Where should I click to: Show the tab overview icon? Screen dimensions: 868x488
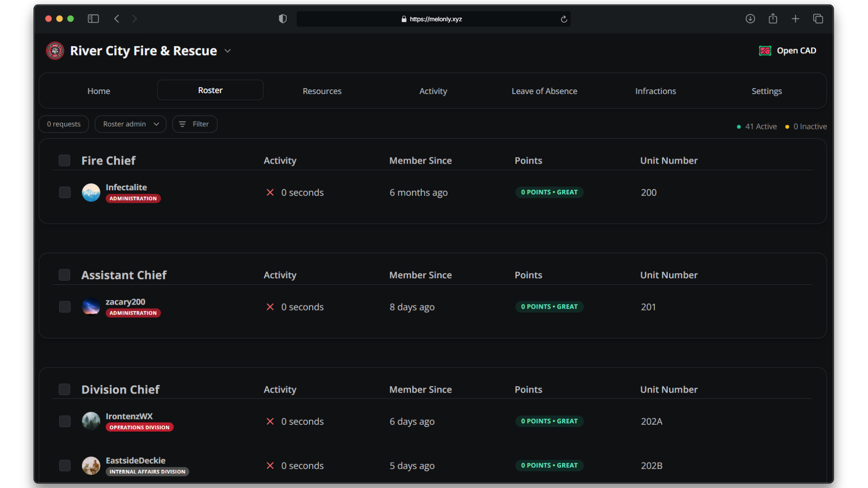click(x=818, y=19)
